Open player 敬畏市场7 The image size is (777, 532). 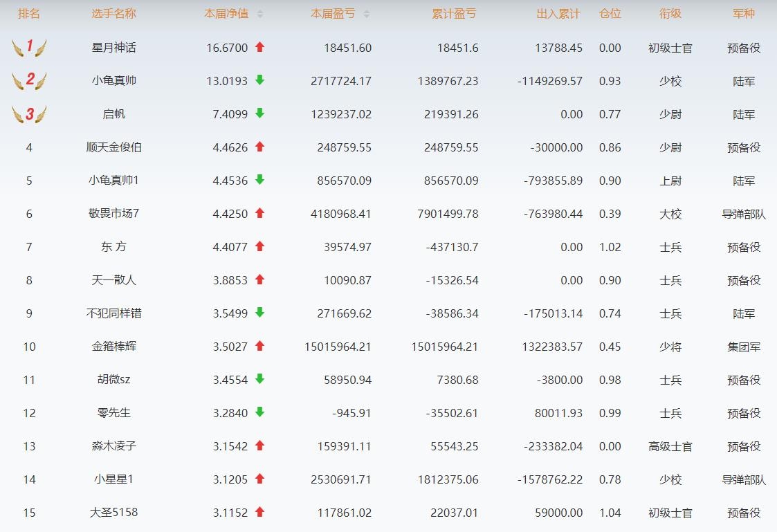pyautogui.click(x=113, y=214)
